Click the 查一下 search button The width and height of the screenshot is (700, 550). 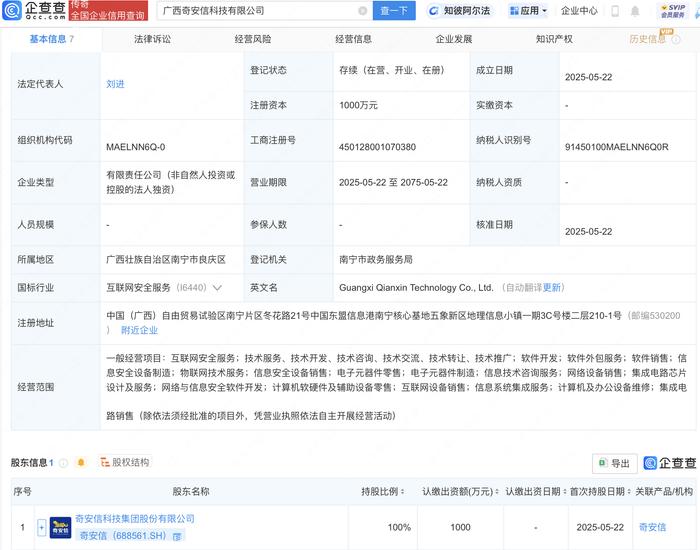(394, 11)
